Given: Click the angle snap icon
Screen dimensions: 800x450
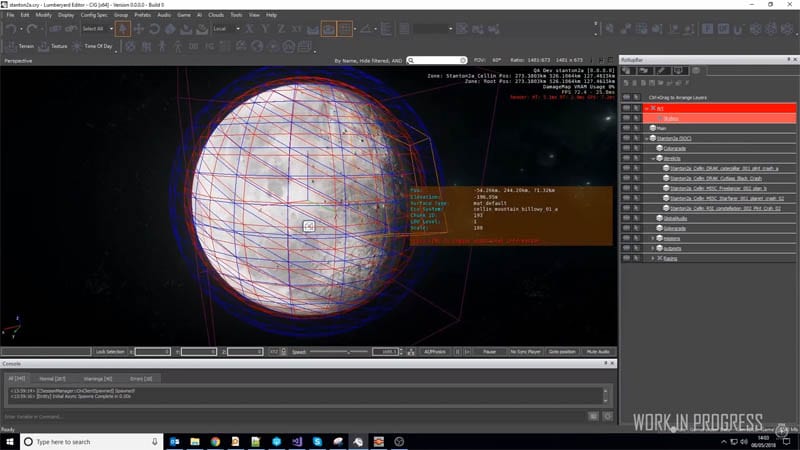Looking at the screenshot, I should coord(365,29).
